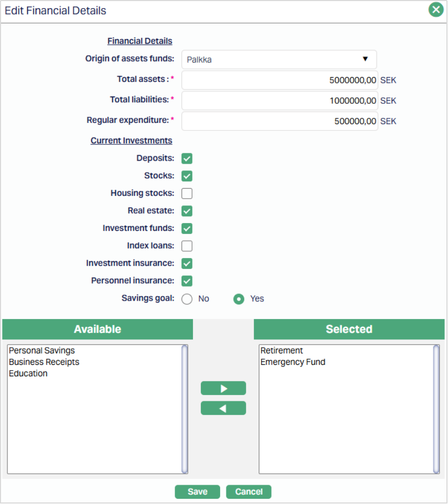The width and height of the screenshot is (448, 504).
Task: Open the Origin of assets funds dropdown
Action: coord(279,59)
